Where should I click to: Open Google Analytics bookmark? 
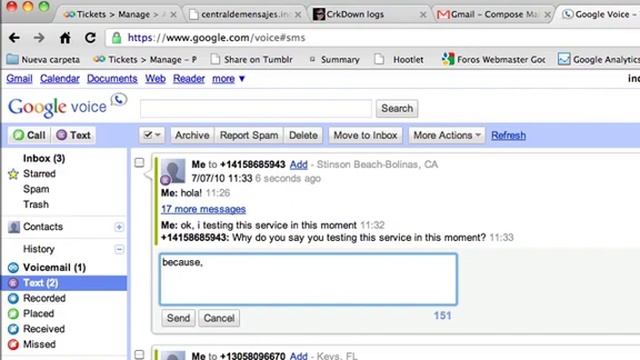pos(599,60)
